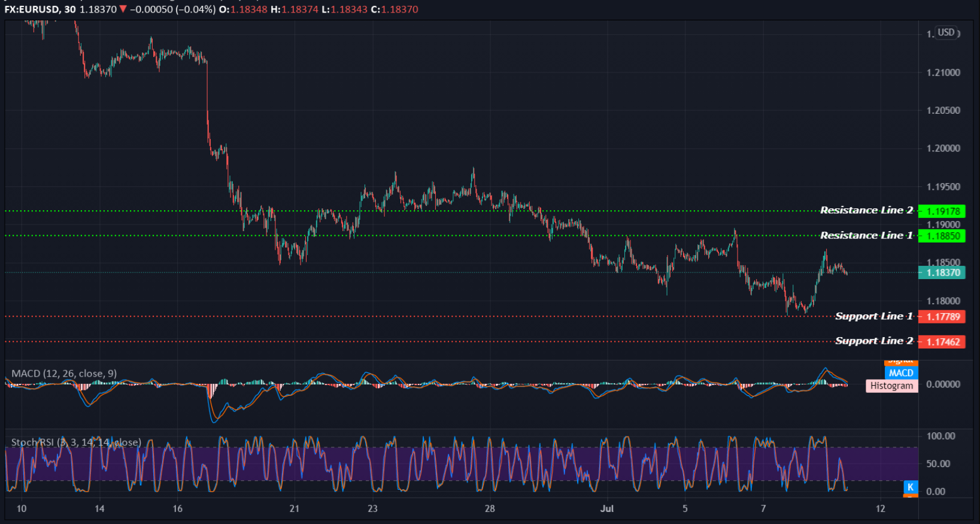Click the green 1.18850 price tag
The height and width of the screenshot is (524, 980).
[942, 236]
